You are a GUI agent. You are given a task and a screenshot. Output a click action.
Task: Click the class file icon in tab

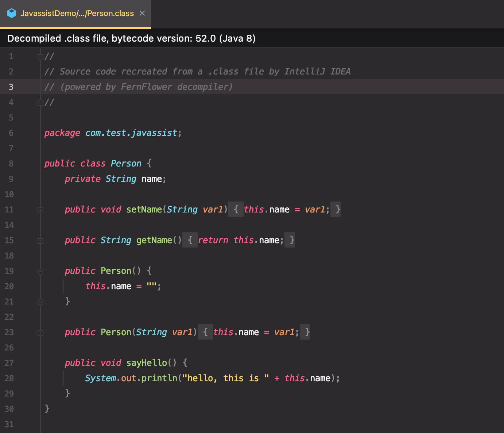pos(12,14)
